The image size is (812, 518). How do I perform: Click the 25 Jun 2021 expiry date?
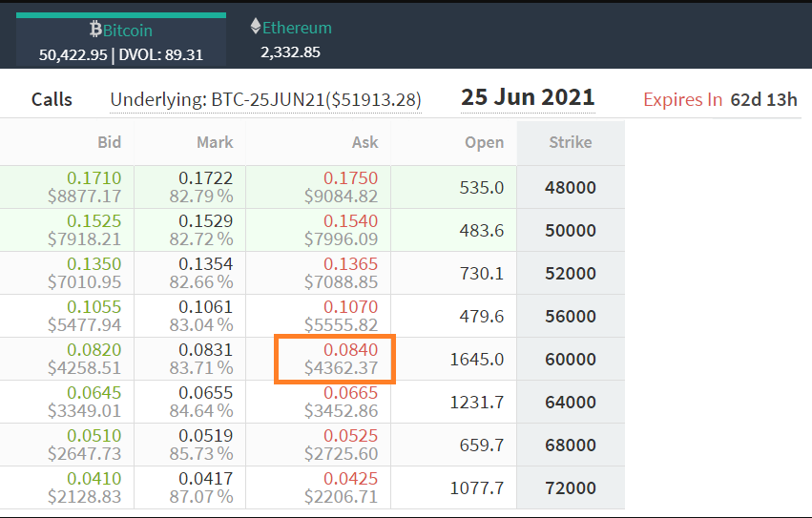528,97
